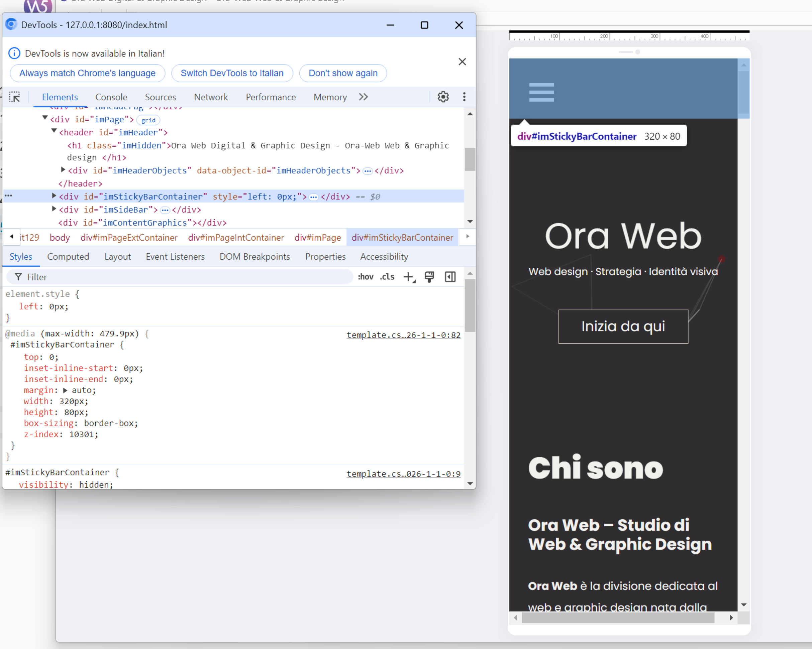
Task: Toggle the grid badge on imPage div
Action: point(148,120)
